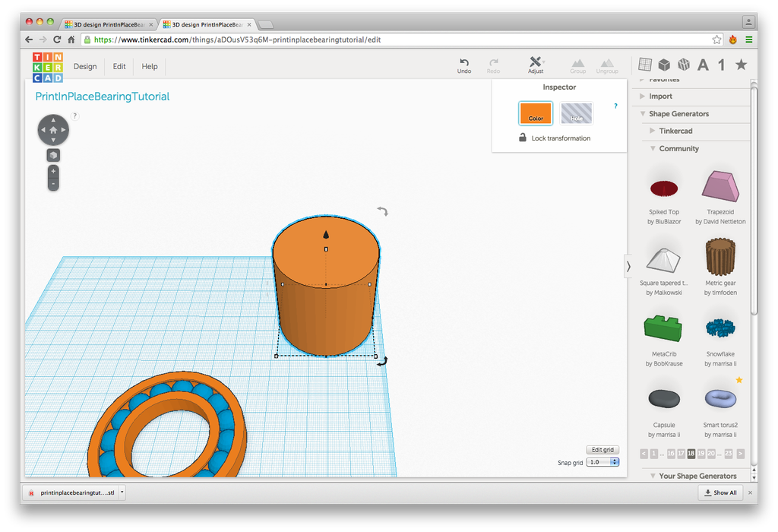Click the gold favorite star on Smart torus2
The image size is (778, 532).
point(739,380)
